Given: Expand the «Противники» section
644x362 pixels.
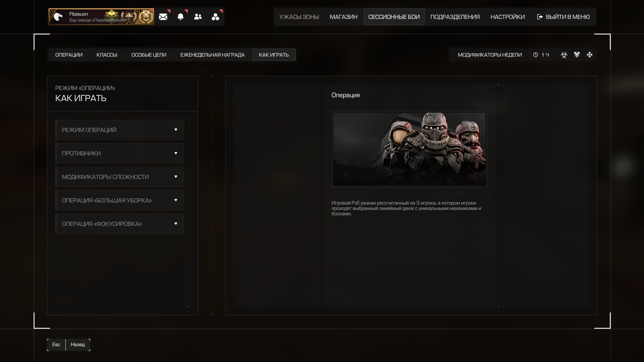Looking at the screenshot, I should pos(120,153).
